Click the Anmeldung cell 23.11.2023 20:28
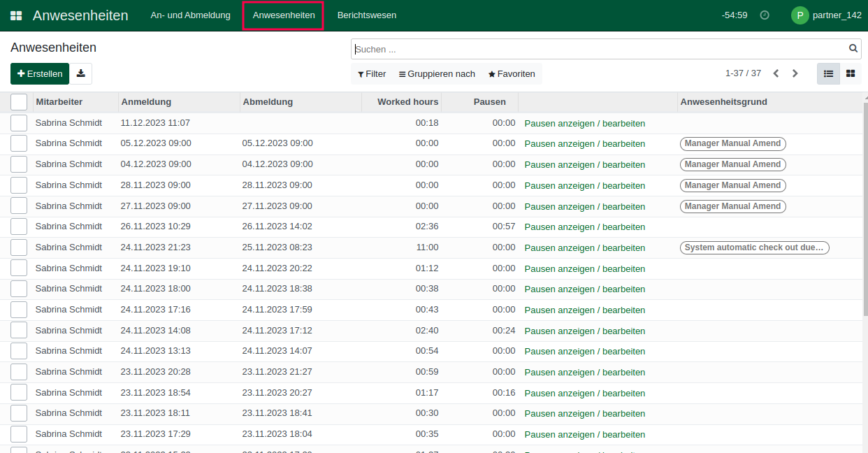This screenshot has width=868, height=453. click(x=156, y=372)
